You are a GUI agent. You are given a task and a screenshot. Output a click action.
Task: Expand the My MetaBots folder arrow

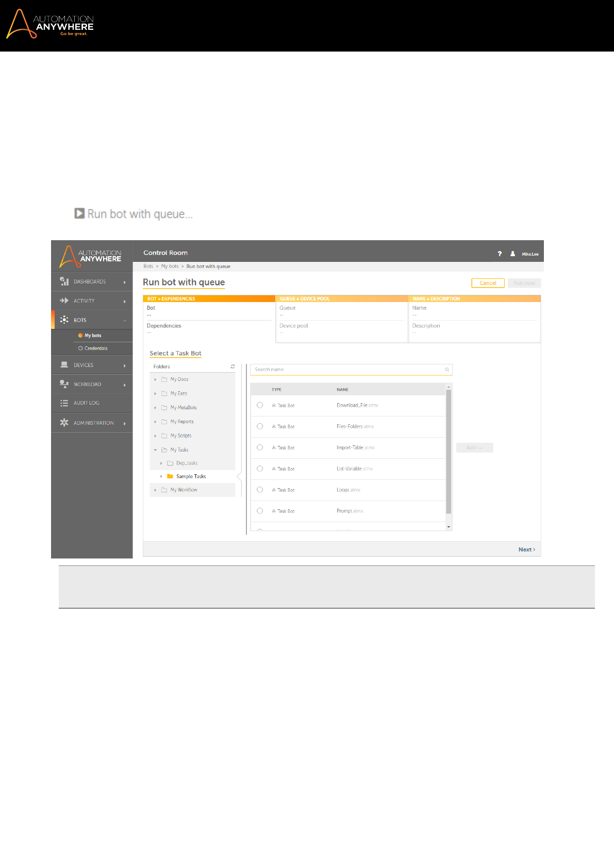[x=155, y=408]
